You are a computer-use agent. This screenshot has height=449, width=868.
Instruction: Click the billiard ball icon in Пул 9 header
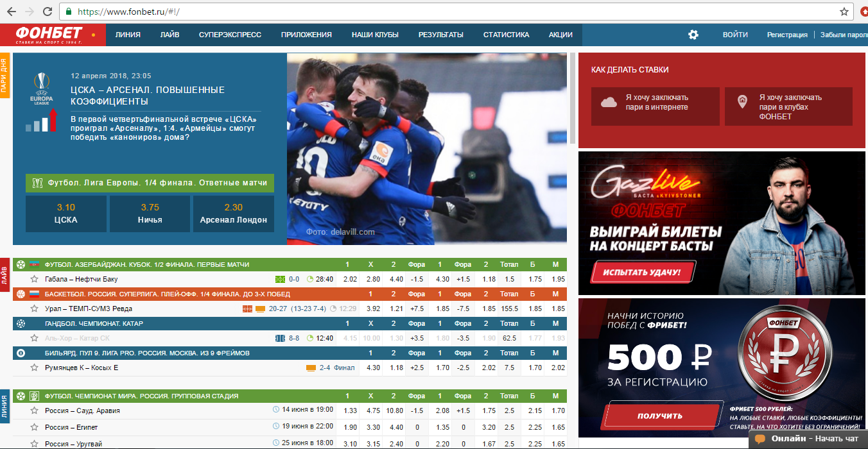(x=21, y=353)
